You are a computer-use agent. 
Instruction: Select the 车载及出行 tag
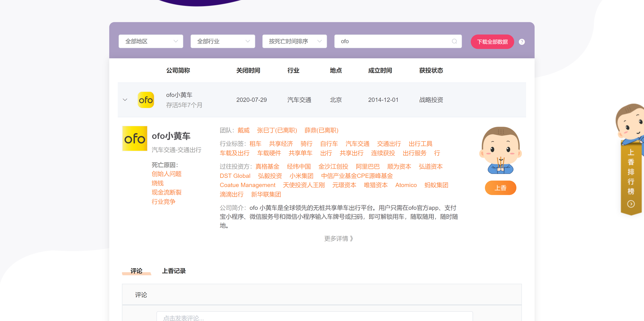(235, 153)
